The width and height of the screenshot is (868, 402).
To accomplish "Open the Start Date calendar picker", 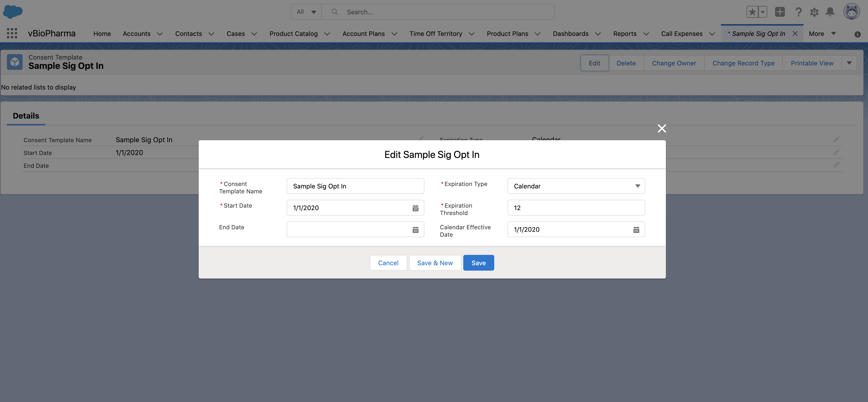I will 415,208.
